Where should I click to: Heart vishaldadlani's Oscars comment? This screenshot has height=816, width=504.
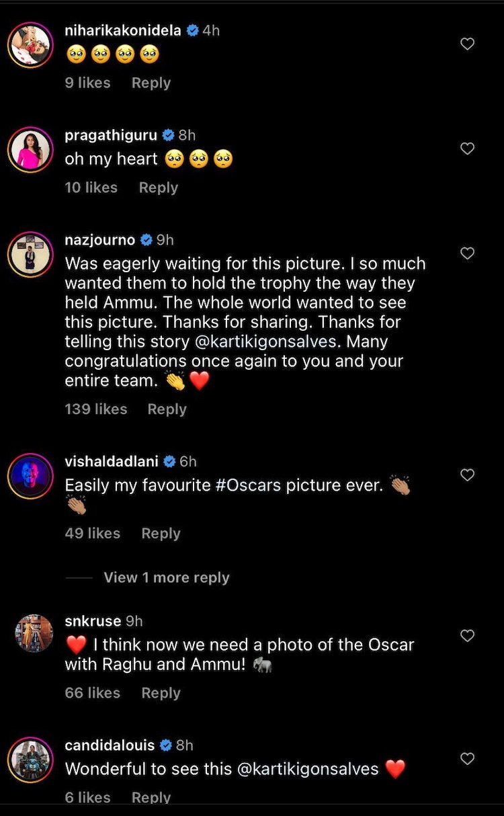(x=467, y=475)
